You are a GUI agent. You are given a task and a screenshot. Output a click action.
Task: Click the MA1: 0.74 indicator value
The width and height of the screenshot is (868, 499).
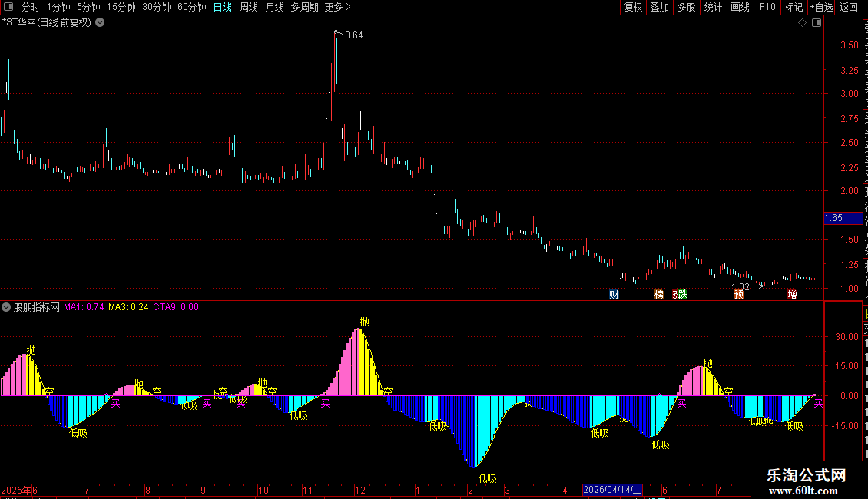click(84, 307)
